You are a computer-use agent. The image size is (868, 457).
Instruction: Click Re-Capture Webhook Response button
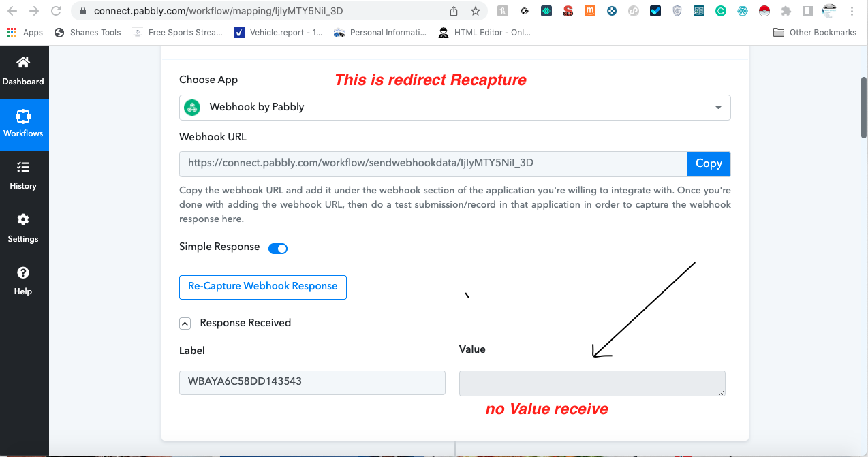pos(263,287)
